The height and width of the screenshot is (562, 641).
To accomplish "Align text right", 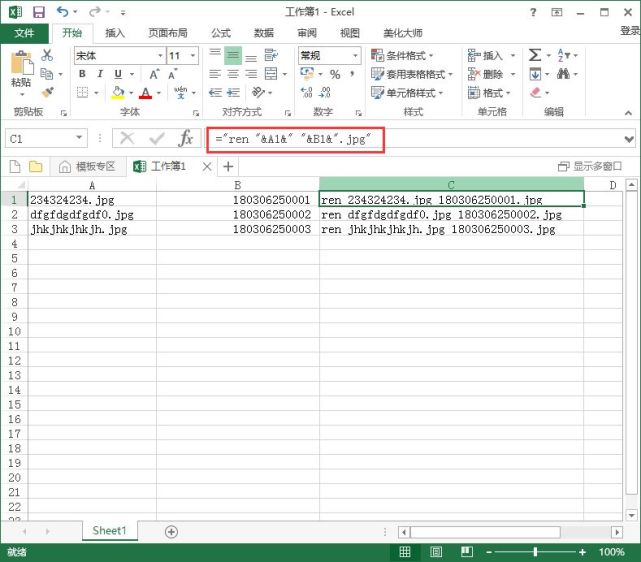I will pyautogui.click(x=251, y=74).
